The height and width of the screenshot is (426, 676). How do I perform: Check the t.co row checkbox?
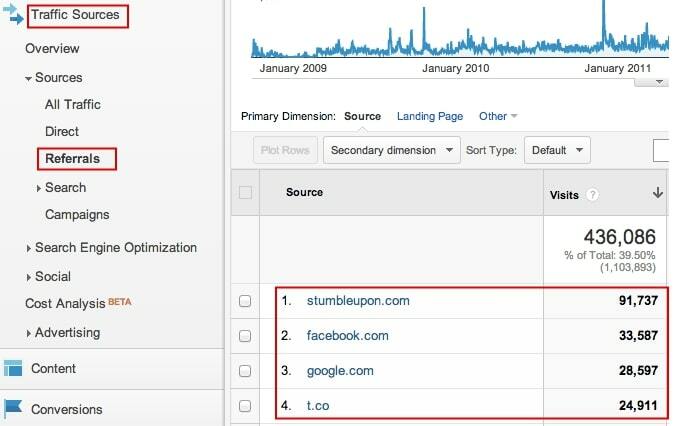(x=245, y=406)
